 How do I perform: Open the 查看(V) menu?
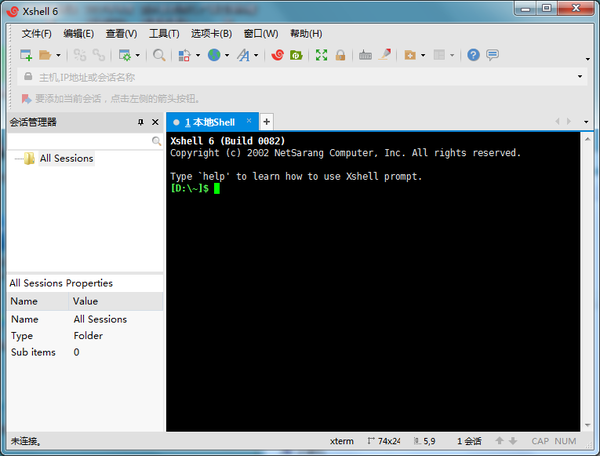click(121, 34)
